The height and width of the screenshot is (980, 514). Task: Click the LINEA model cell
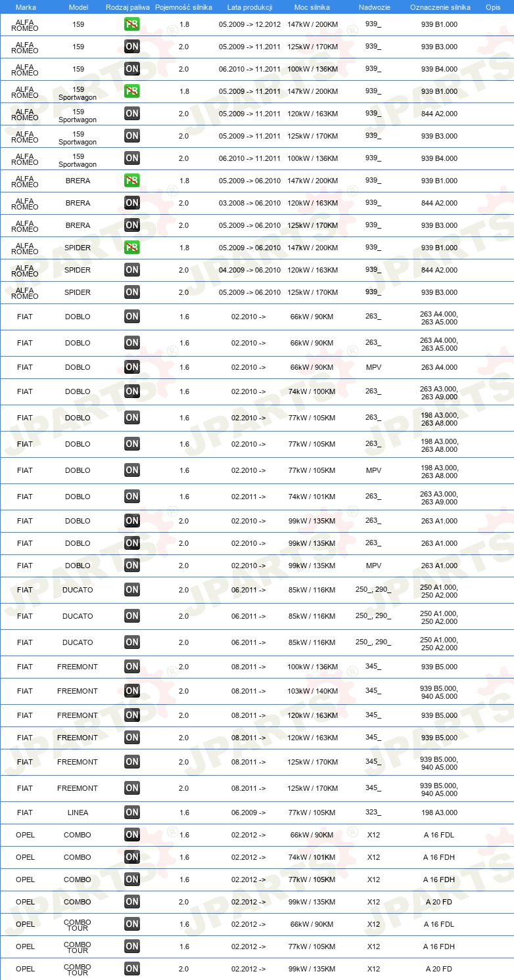[78, 813]
